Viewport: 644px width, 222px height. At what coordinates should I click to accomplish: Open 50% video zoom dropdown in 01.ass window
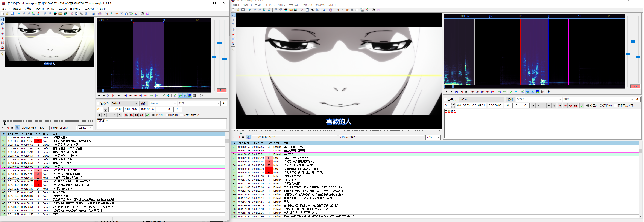[x=433, y=137]
